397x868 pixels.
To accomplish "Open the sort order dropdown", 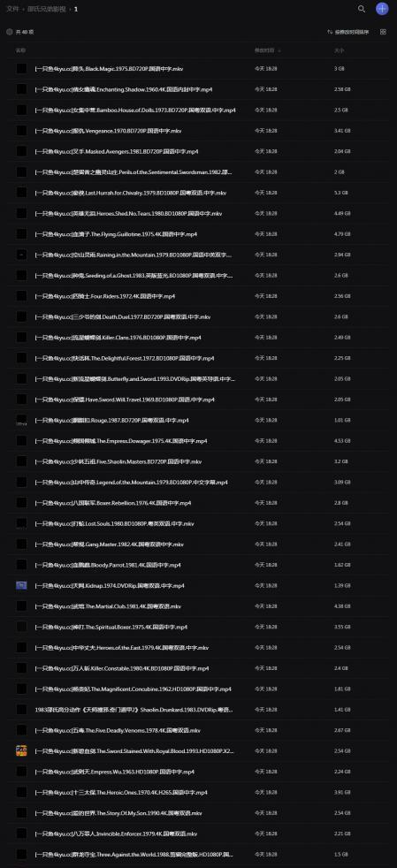I will tap(348, 32).
